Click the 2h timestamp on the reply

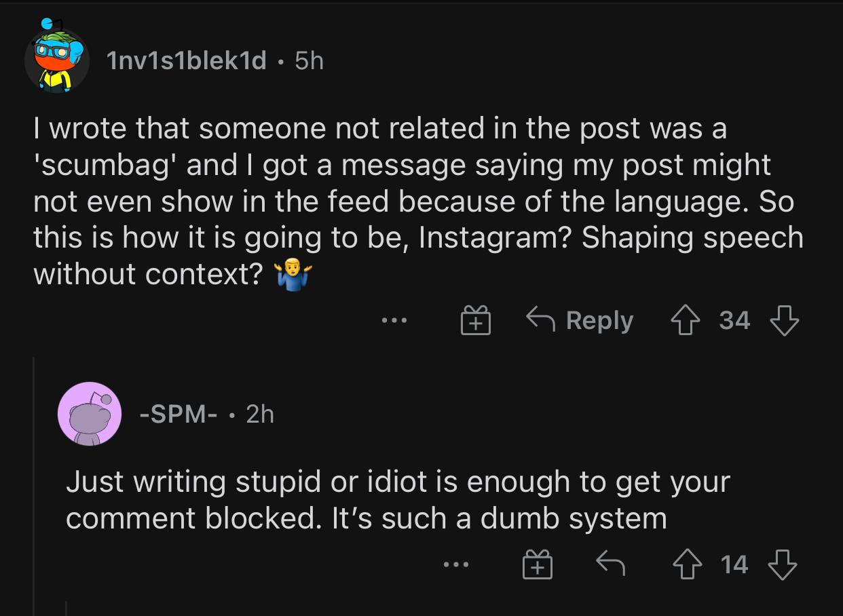point(260,414)
